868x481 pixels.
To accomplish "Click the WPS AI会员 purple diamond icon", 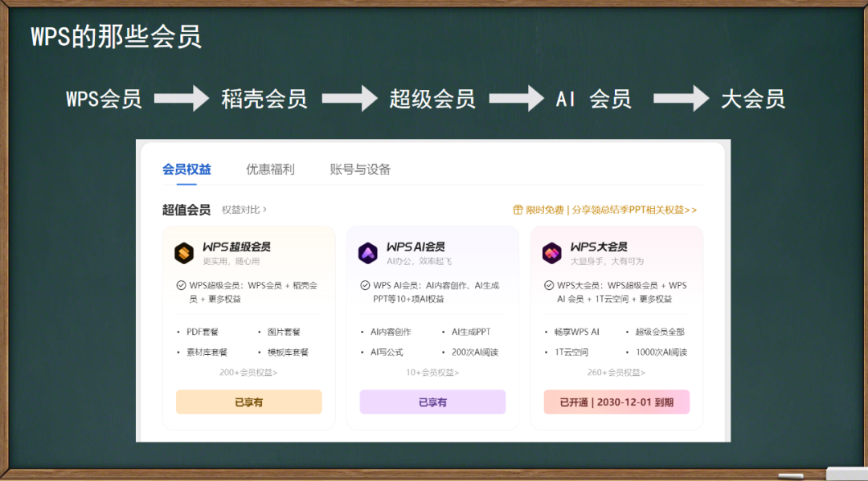I will [x=369, y=251].
